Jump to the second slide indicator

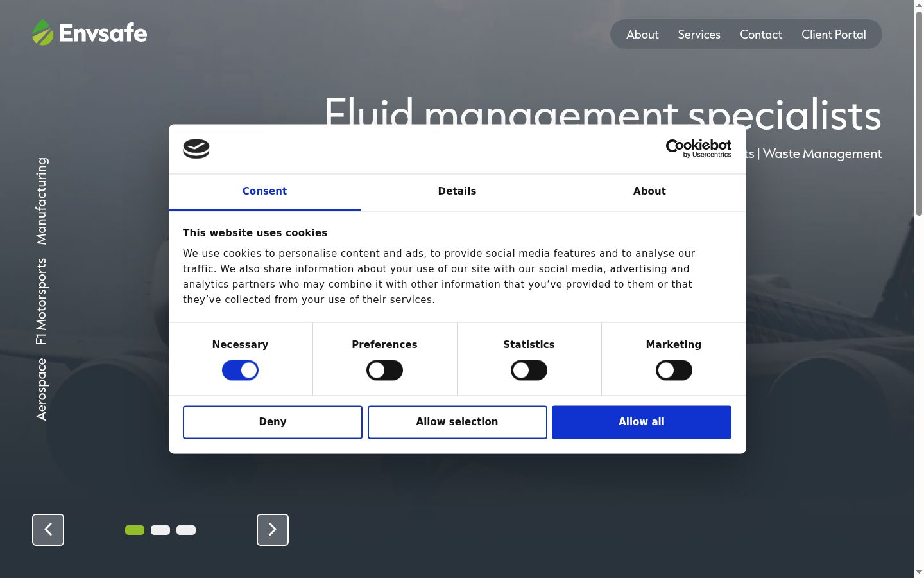tap(160, 530)
